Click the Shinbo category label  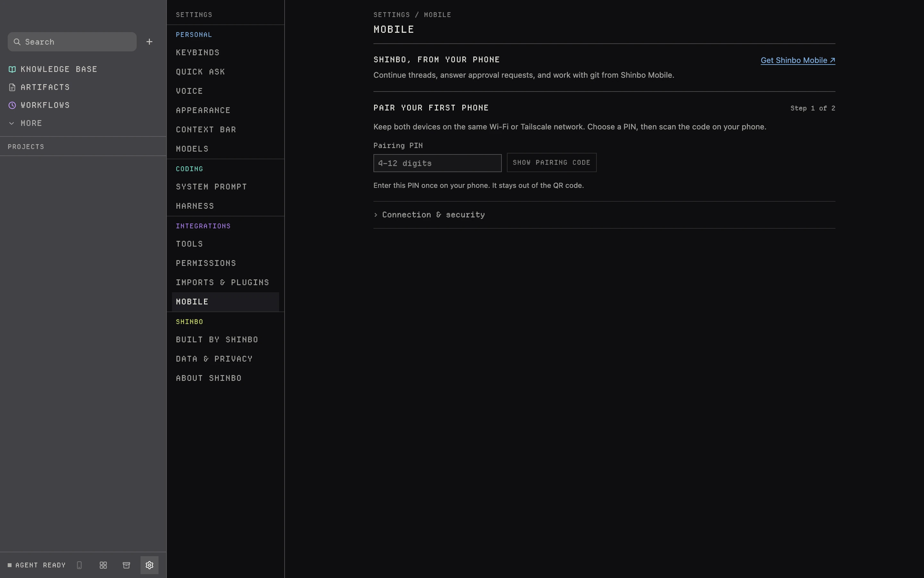coord(189,322)
